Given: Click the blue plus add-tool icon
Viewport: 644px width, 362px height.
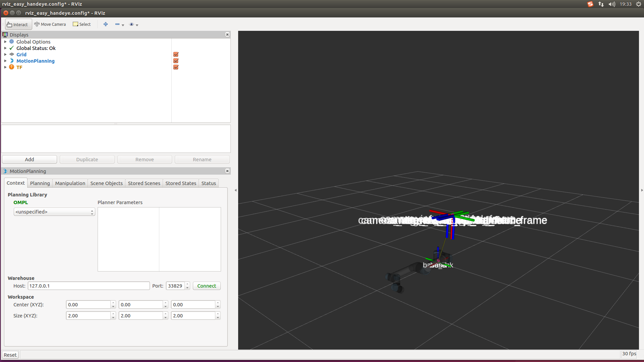Looking at the screenshot, I should 106,24.
